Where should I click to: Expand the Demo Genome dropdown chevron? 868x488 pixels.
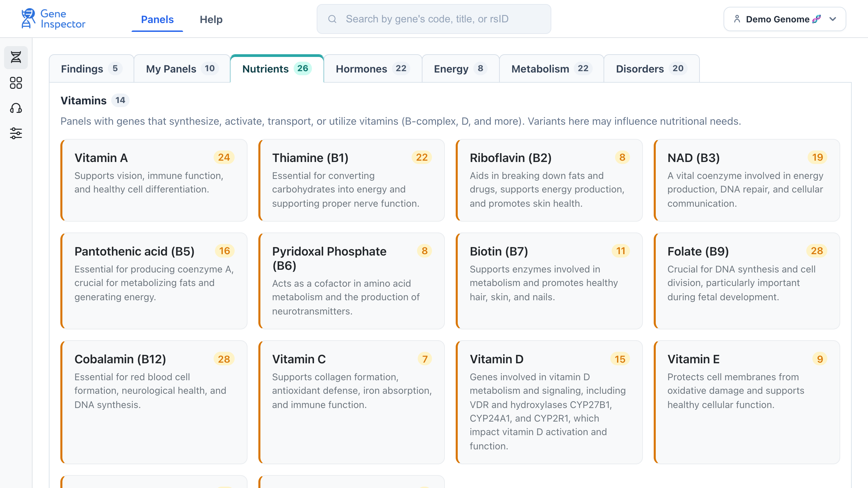click(833, 19)
